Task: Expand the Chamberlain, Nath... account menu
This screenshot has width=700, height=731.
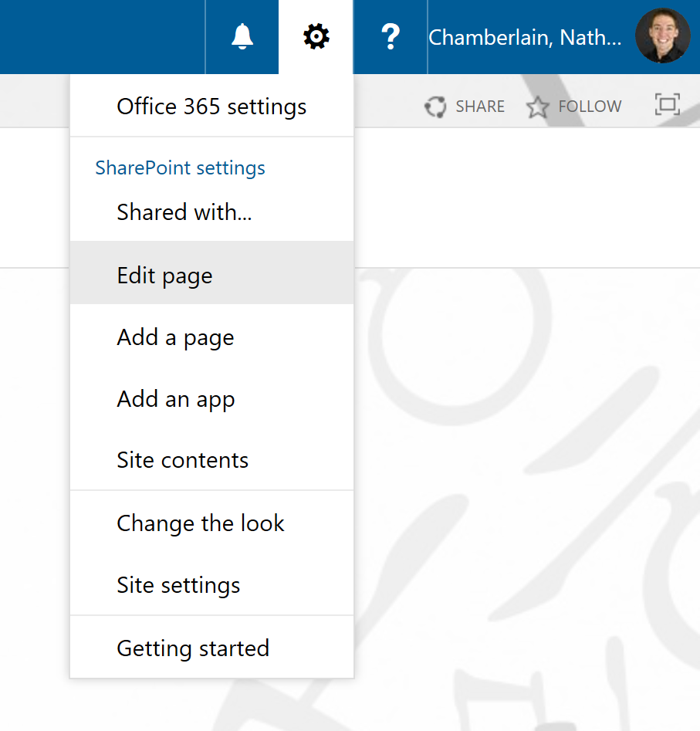Action: point(525,37)
